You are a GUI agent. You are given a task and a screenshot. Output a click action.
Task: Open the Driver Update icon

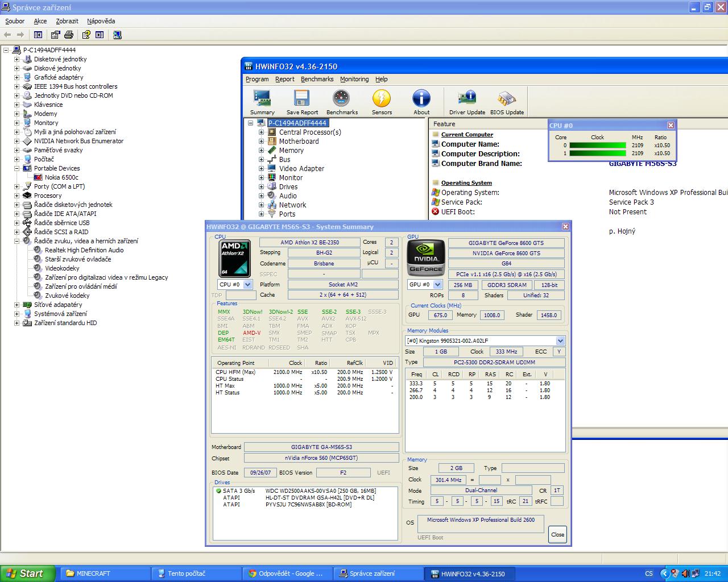click(x=467, y=102)
